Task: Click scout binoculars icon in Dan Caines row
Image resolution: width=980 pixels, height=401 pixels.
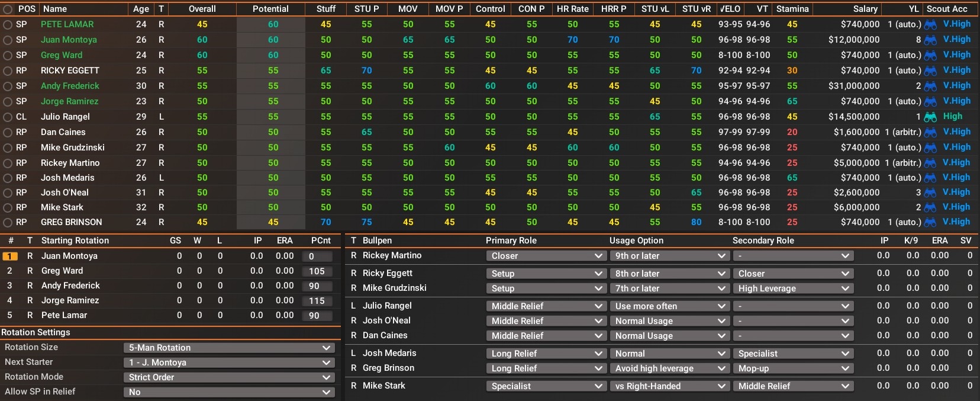Action: pos(930,133)
